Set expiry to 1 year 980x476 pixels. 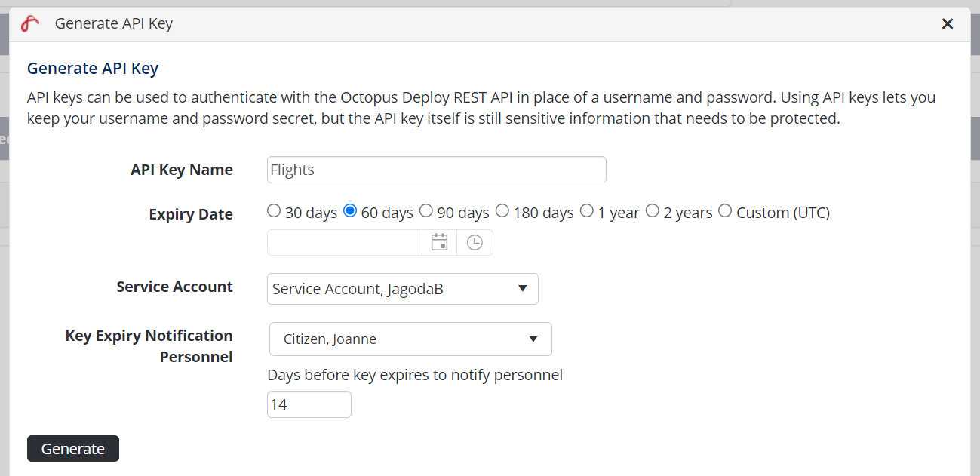[x=587, y=212]
